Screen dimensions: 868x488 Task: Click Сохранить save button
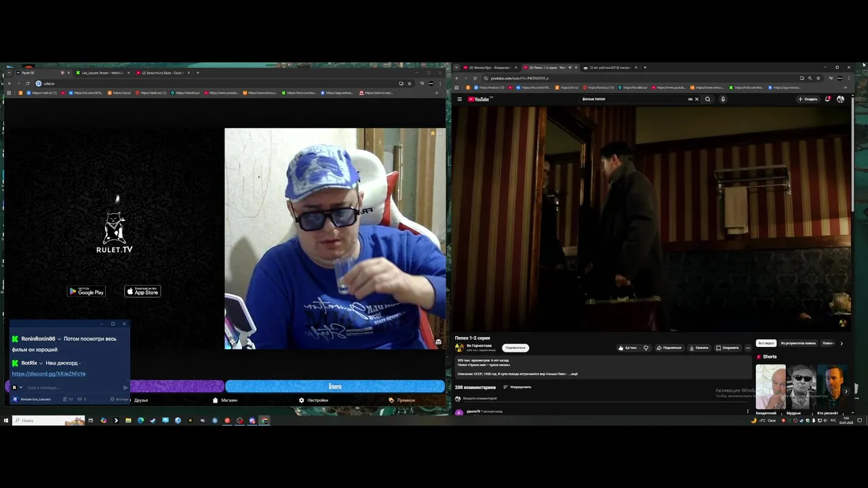click(x=728, y=348)
